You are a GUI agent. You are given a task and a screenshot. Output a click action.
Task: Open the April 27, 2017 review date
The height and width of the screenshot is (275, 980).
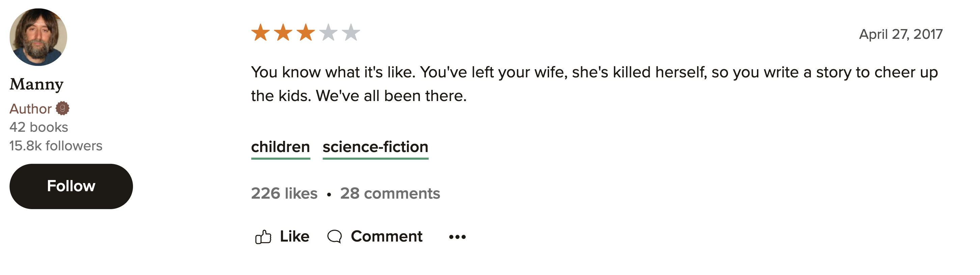tap(901, 34)
